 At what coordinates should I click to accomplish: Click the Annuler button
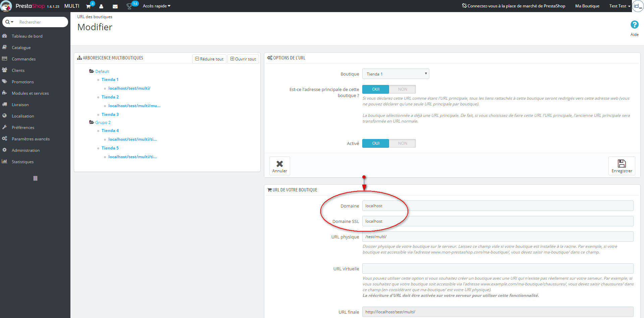[280, 166]
